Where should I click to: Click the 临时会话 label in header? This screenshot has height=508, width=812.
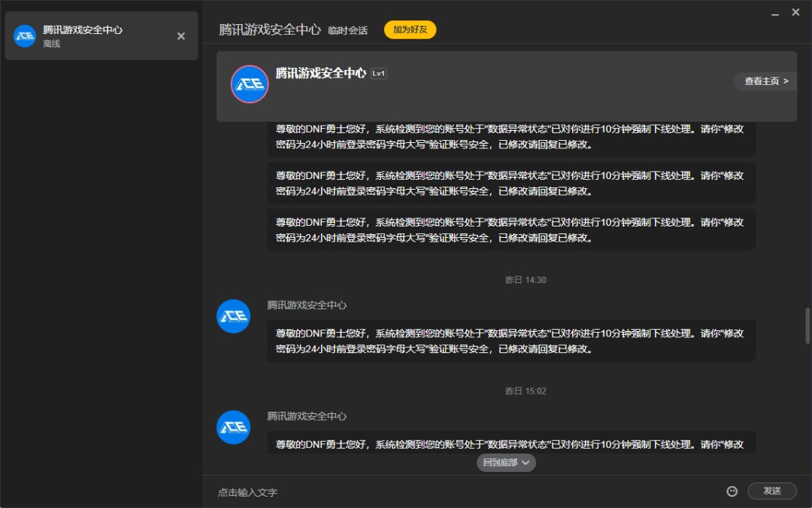347,31
